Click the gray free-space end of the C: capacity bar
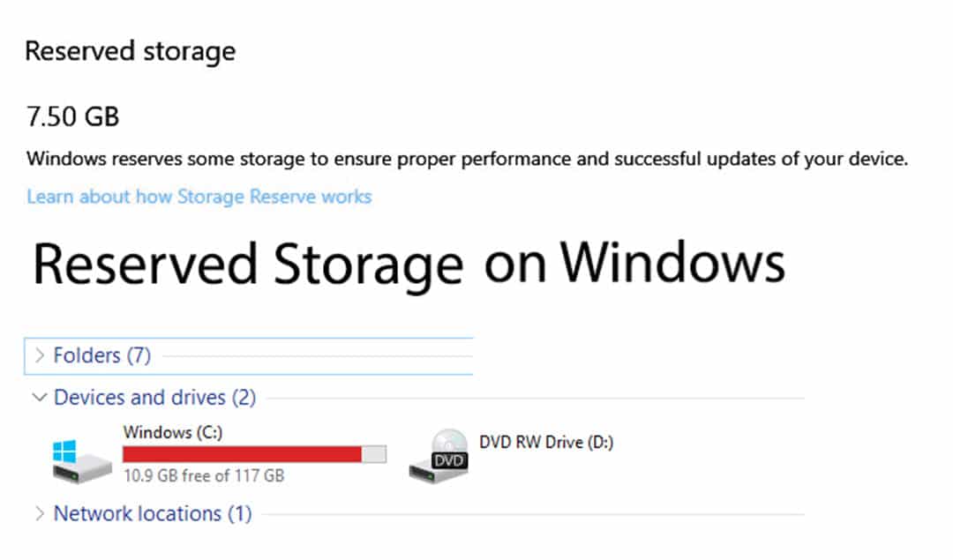953x560 pixels. pyautogui.click(x=374, y=454)
